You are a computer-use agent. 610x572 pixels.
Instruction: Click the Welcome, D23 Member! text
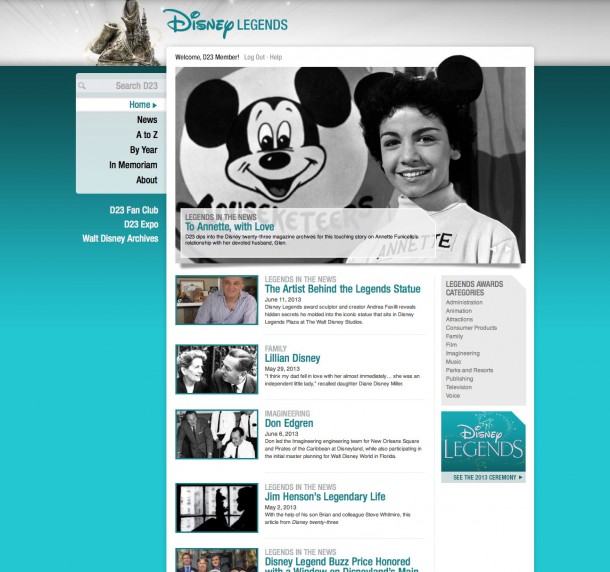click(x=207, y=57)
